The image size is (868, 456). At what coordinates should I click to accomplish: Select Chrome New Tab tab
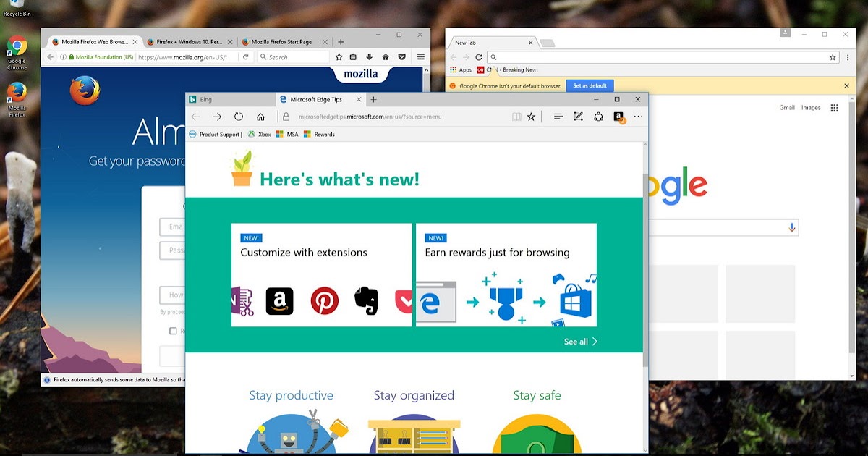[x=493, y=43]
